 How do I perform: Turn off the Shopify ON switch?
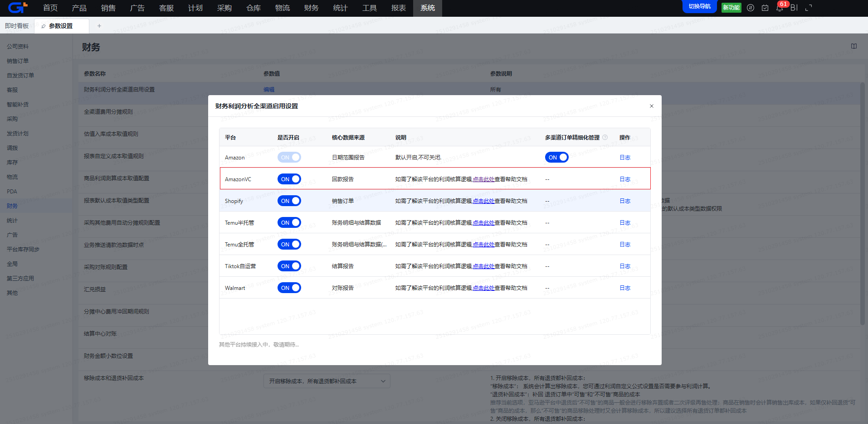pos(289,201)
